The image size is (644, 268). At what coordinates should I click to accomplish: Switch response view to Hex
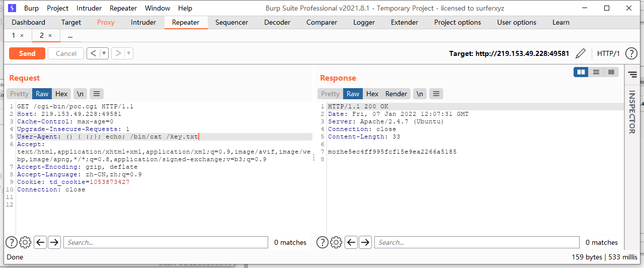point(372,94)
